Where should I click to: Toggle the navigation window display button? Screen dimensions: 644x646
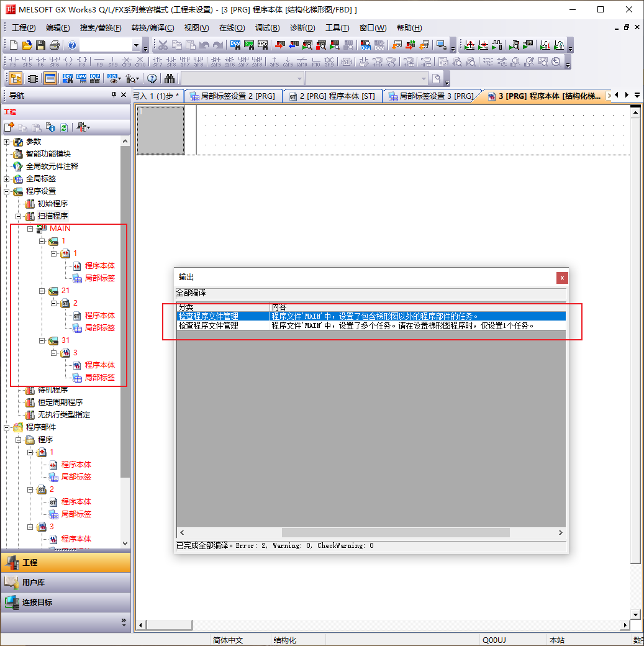pos(16,78)
